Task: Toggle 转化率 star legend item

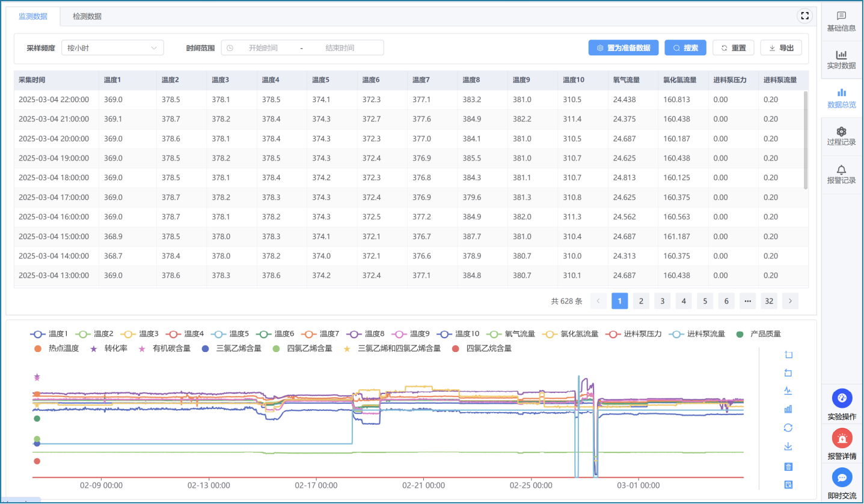Action: (x=109, y=348)
